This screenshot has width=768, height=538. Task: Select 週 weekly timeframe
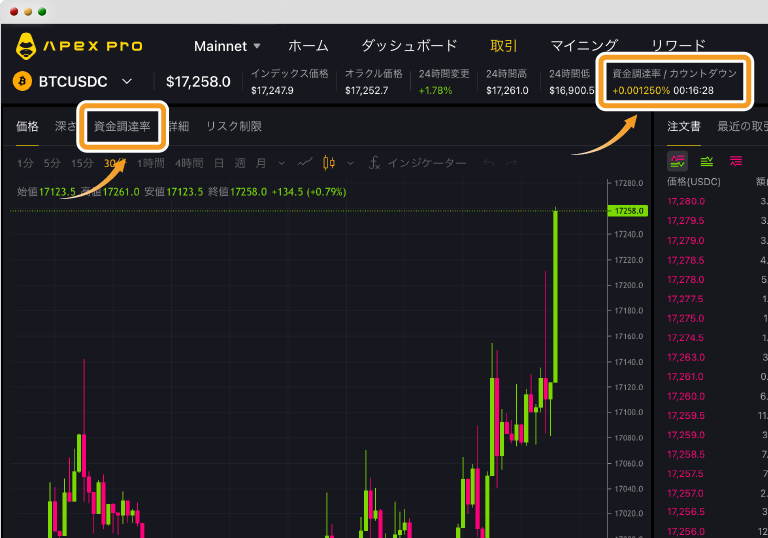240,163
